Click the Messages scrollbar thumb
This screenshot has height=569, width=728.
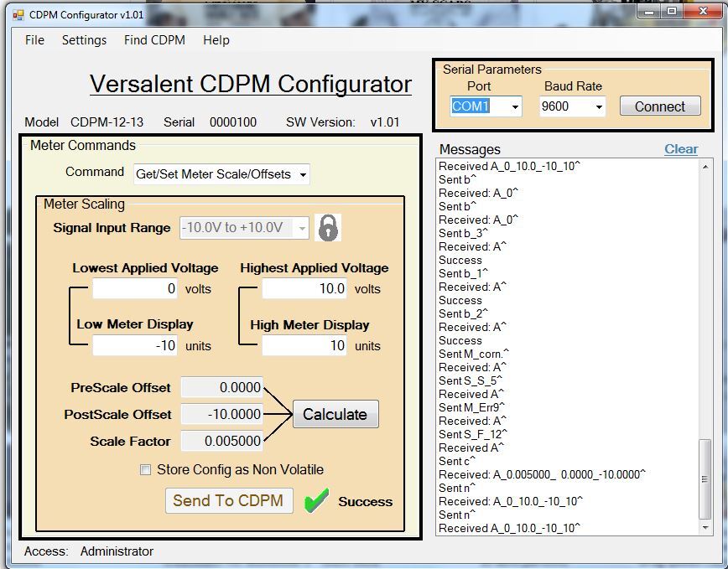705,479
